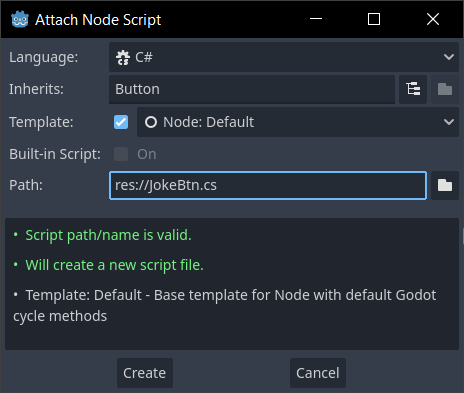Click the Godot logo in title bar
Image resolution: width=464 pixels, height=393 pixels.
tap(20, 19)
